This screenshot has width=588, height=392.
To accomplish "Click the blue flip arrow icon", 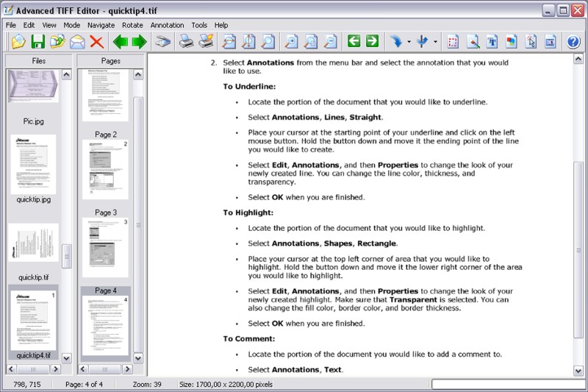I will [422, 41].
